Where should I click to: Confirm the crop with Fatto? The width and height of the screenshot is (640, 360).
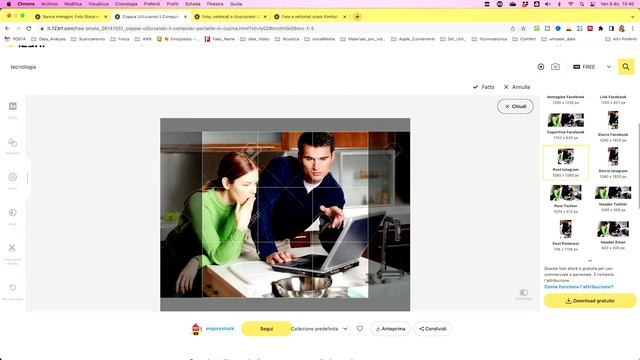(484, 87)
